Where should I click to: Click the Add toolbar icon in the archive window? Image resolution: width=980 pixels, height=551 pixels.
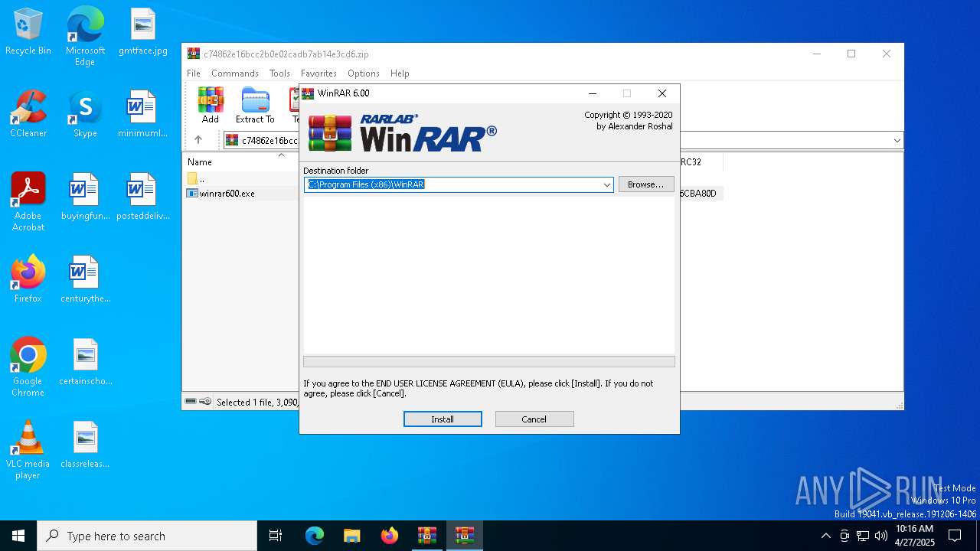[211, 105]
